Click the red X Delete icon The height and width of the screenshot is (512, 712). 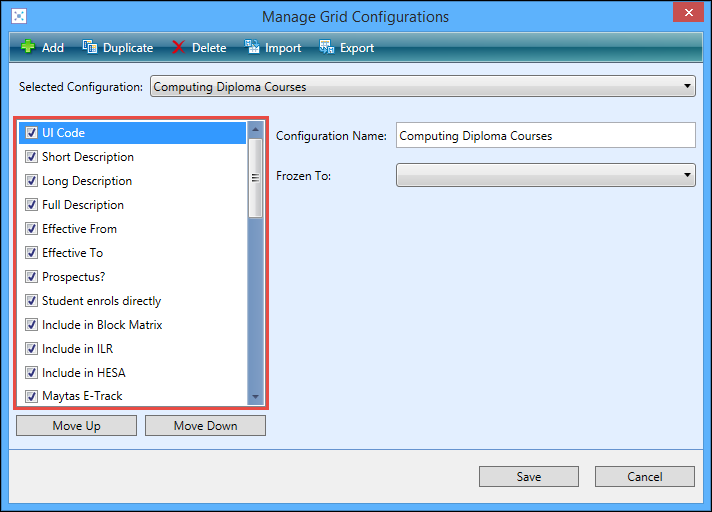point(178,47)
